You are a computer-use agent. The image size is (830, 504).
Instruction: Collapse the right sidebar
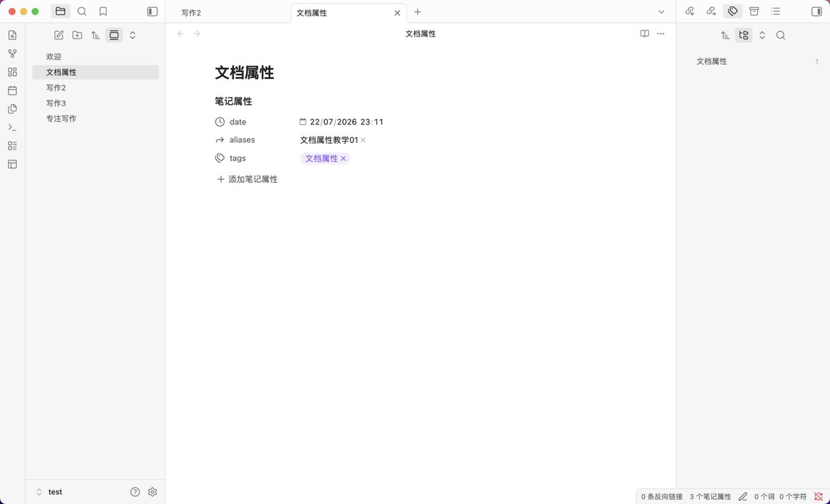tap(816, 12)
